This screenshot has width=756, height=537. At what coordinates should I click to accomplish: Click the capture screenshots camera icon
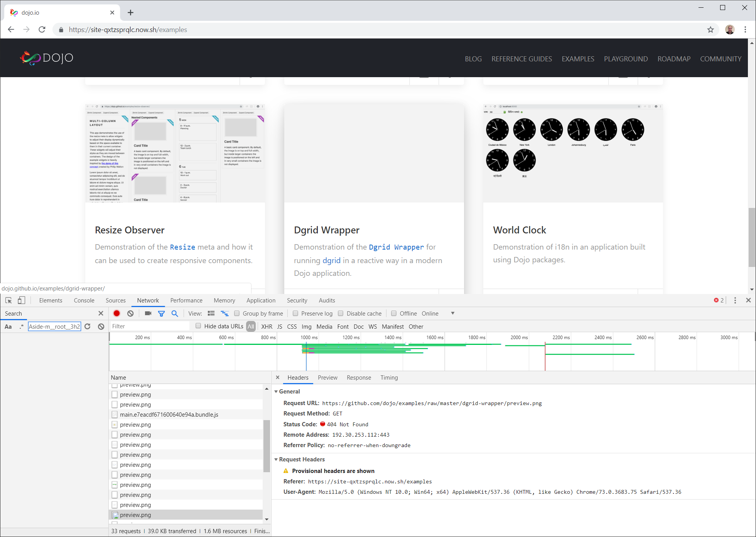coord(148,313)
